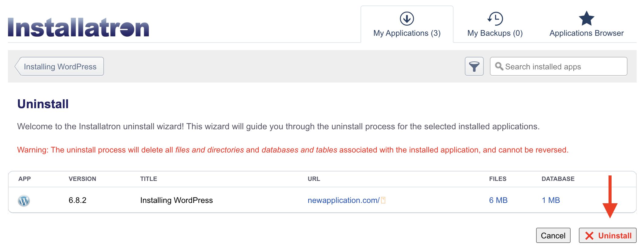Switch to the My Applications (3) tab label
The height and width of the screenshot is (250, 644).
tap(407, 33)
